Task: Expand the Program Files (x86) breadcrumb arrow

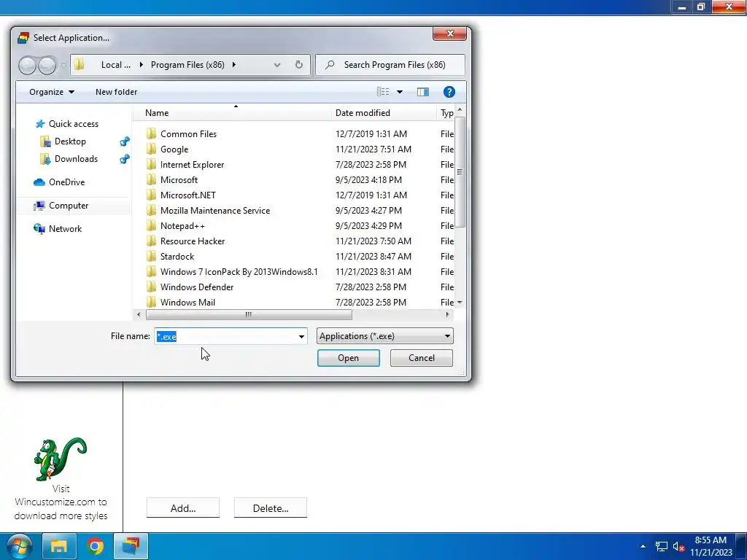Action: [x=233, y=65]
